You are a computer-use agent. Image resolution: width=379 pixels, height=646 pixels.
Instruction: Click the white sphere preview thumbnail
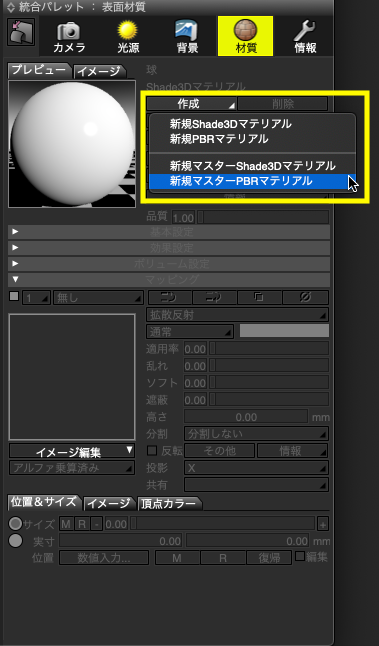click(x=72, y=143)
